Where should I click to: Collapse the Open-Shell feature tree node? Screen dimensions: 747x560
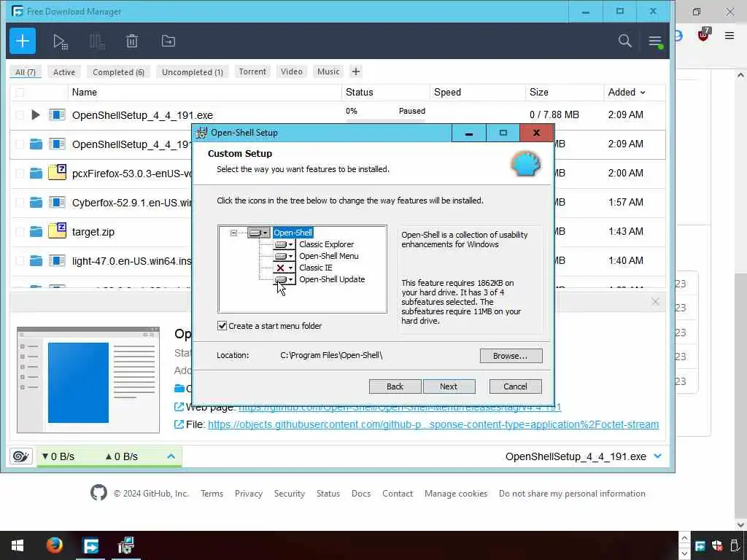coord(233,233)
